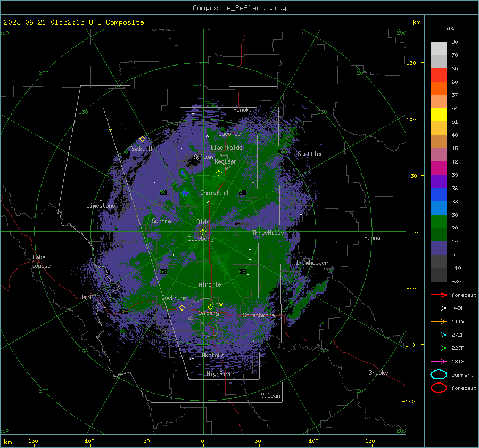Click the Sylvan label on map
This screenshot has height=448, width=479.
tap(203, 157)
